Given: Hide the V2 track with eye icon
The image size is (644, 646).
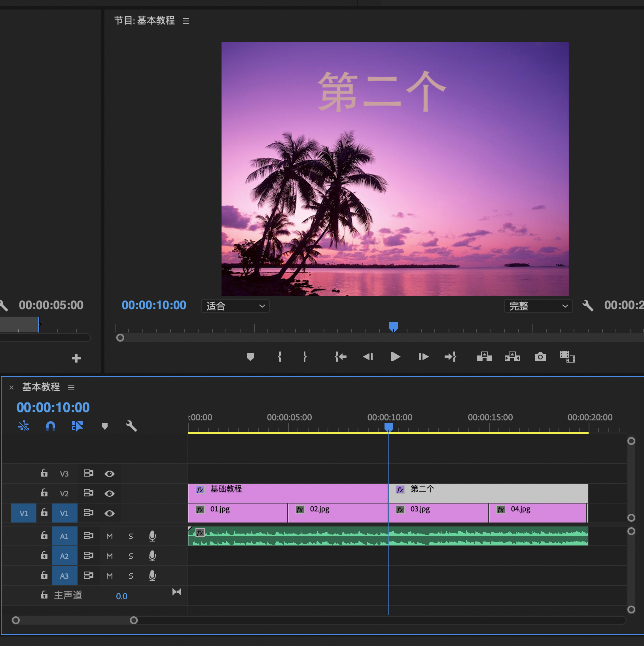Looking at the screenshot, I should click(110, 494).
